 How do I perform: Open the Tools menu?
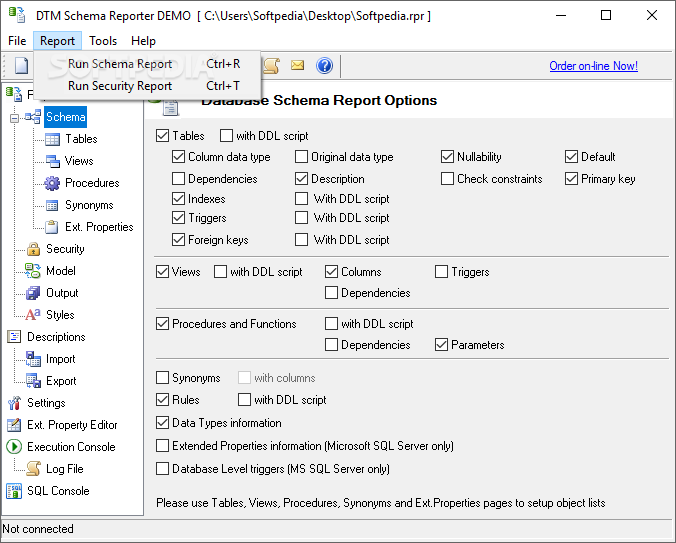tap(103, 41)
